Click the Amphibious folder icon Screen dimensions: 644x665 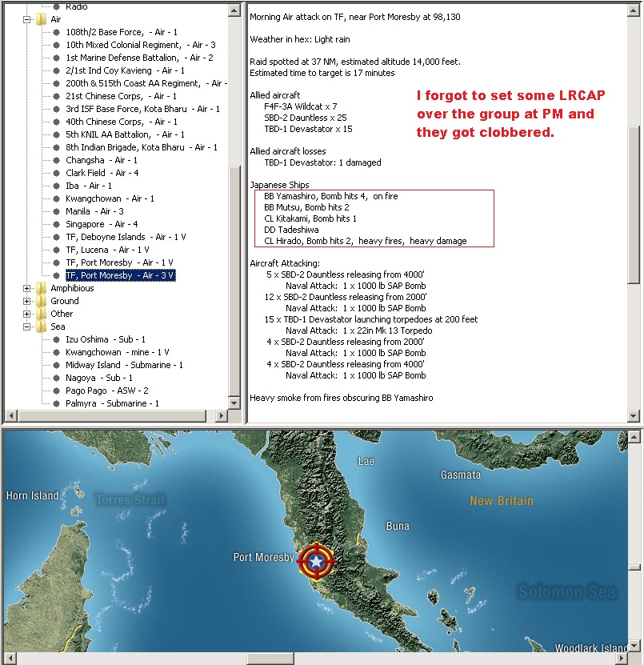pos(41,288)
